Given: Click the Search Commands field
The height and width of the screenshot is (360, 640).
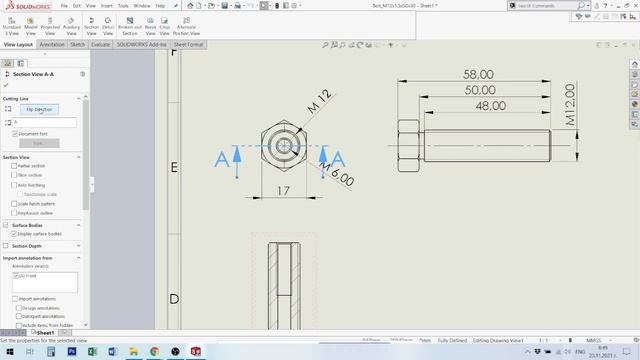Looking at the screenshot, I should click(x=547, y=6).
